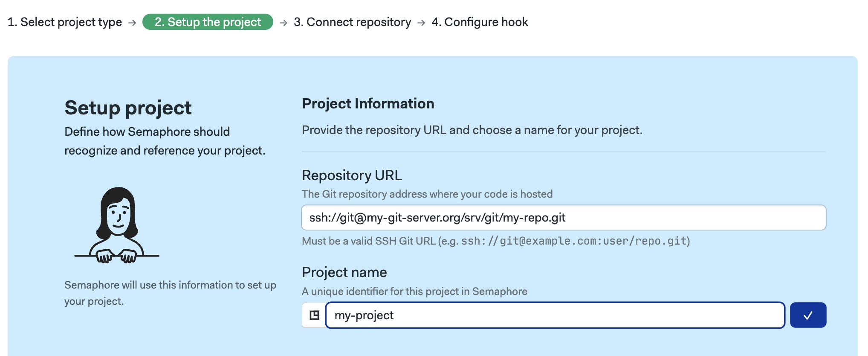Click the Project Information heading
868x356 pixels.
[368, 104]
